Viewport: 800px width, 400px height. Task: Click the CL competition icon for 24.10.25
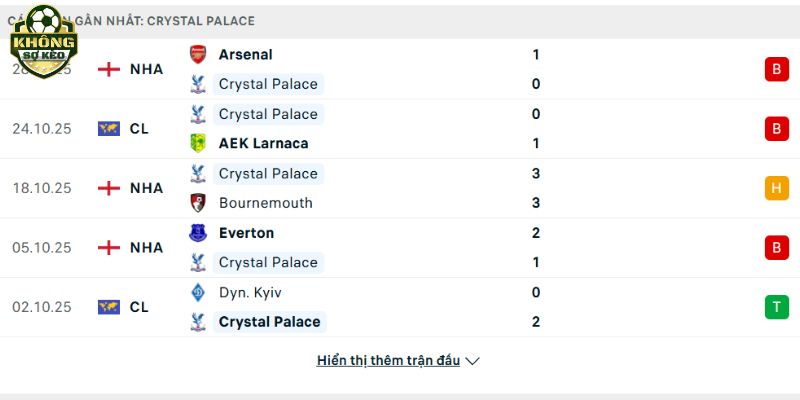point(109,129)
